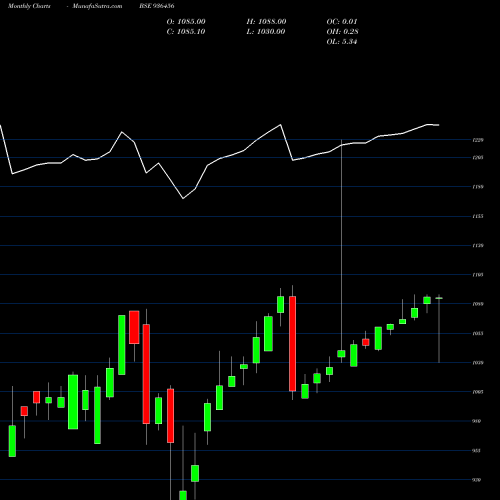Click the 'OC: 0.01' reading
This screenshot has width=500, height=500.
[342, 22]
